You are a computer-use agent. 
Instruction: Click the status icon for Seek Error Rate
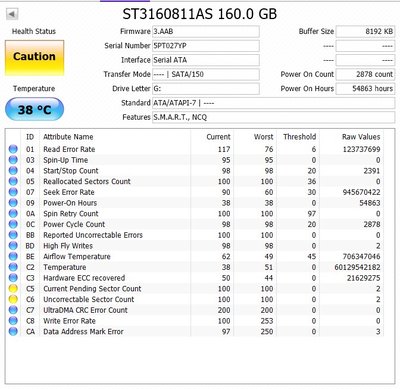point(13,192)
